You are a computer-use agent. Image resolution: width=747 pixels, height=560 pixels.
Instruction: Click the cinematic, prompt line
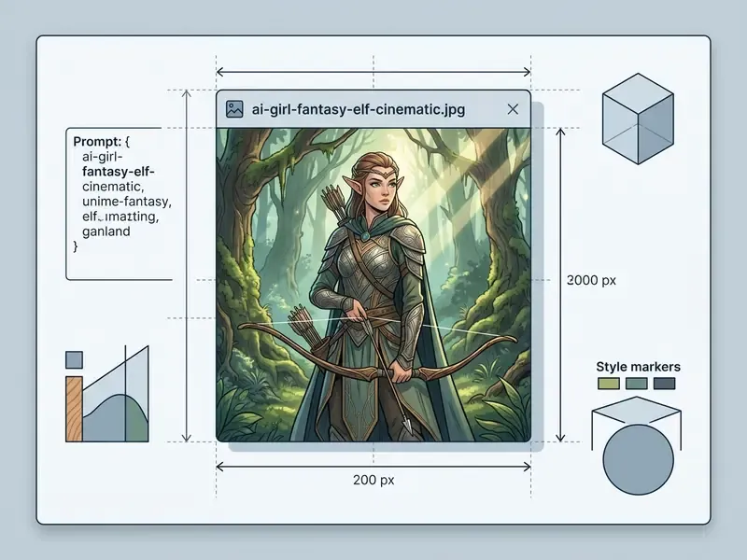coord(113,187)
